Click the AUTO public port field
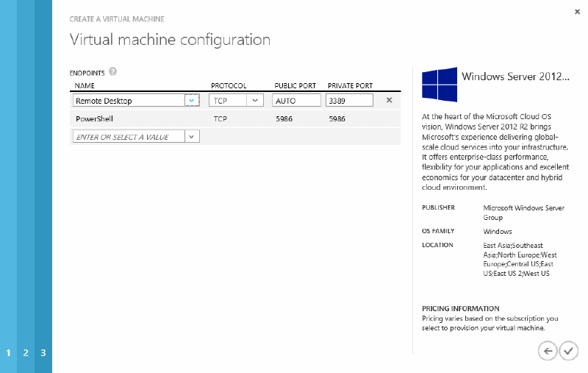588x373 pixels. pos(296,100)
